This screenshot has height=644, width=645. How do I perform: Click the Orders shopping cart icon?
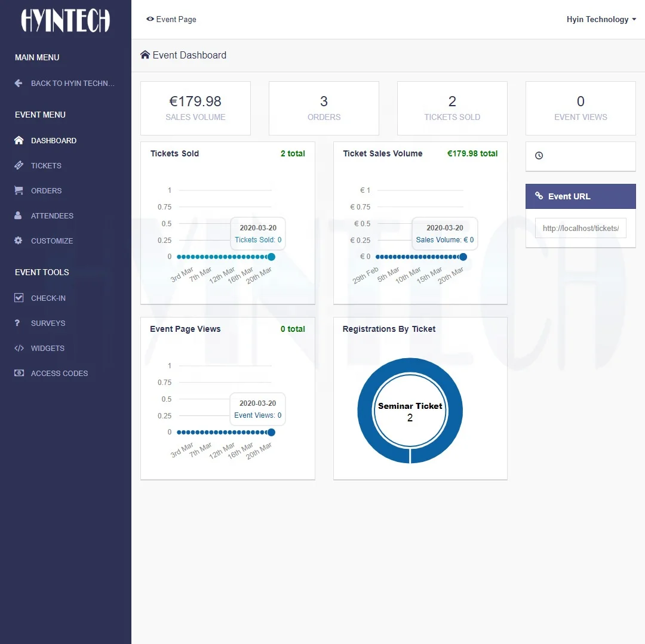19,190
